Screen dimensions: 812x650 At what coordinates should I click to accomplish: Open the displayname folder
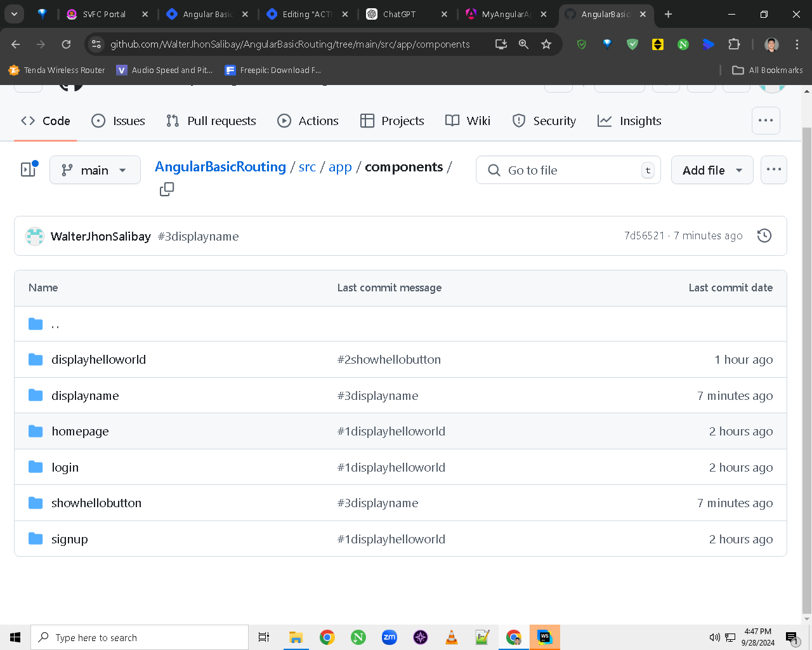[85, 395]
